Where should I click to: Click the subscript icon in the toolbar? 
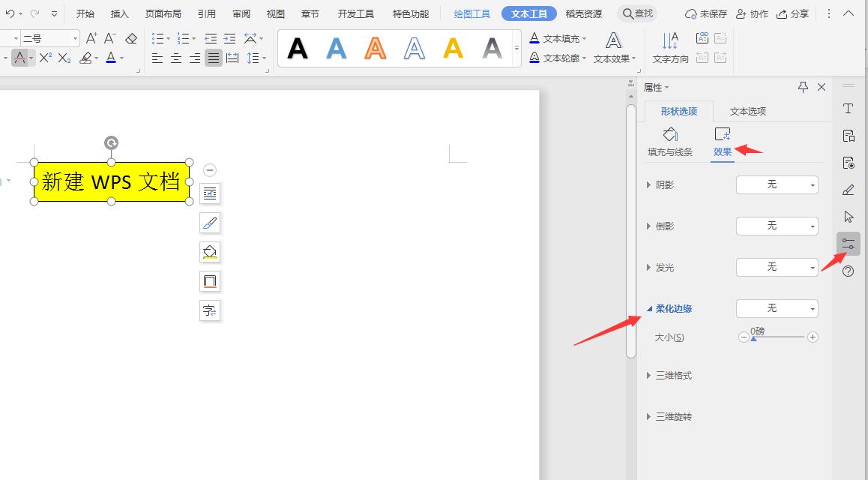(65, 58)
